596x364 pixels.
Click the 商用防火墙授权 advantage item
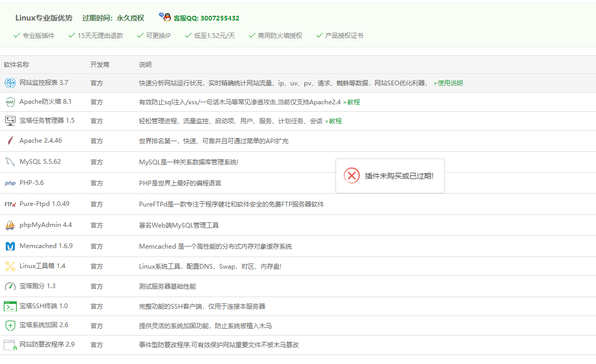(275, 36)
